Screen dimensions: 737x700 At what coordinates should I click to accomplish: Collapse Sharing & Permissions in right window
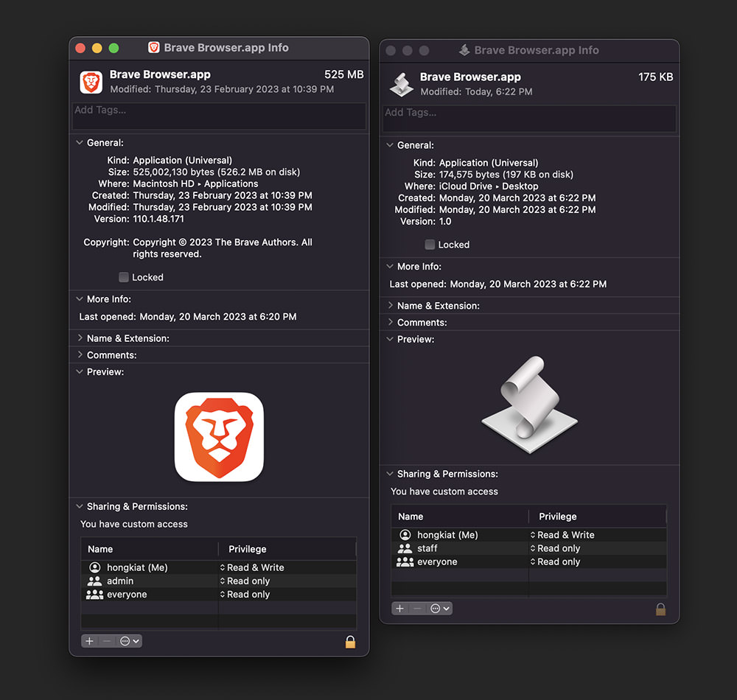[x=390, y=474]
